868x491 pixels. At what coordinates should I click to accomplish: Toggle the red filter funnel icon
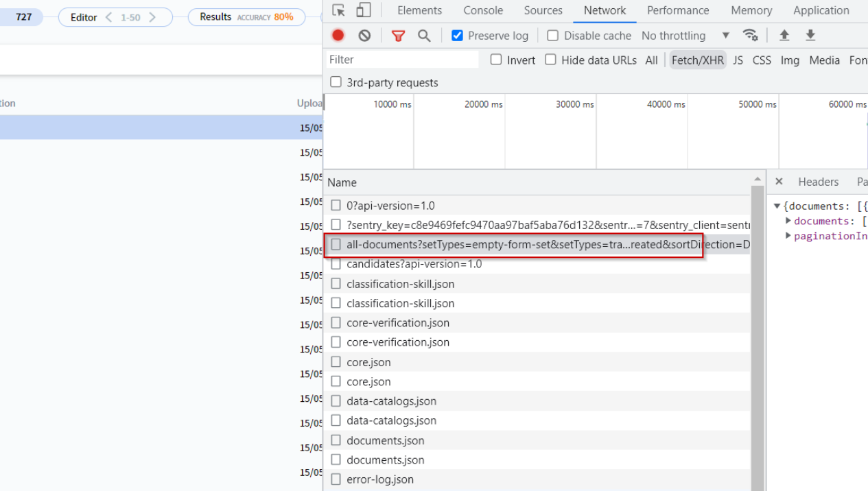click(398, 36)
